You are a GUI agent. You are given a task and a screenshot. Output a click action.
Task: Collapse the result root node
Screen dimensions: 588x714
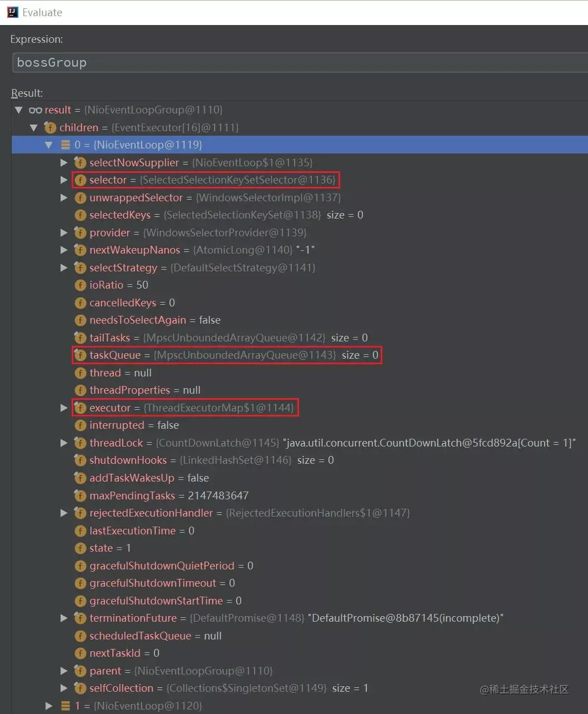(19, 110)
